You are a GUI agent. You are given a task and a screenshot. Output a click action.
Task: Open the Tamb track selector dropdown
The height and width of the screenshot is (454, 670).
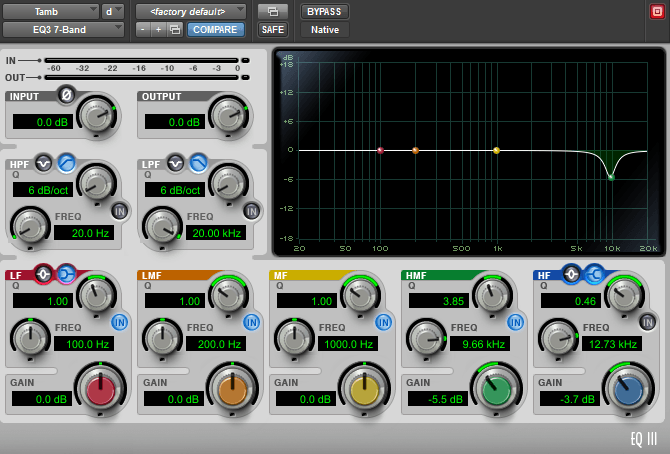pyautogui.click(x=50, y=11)
